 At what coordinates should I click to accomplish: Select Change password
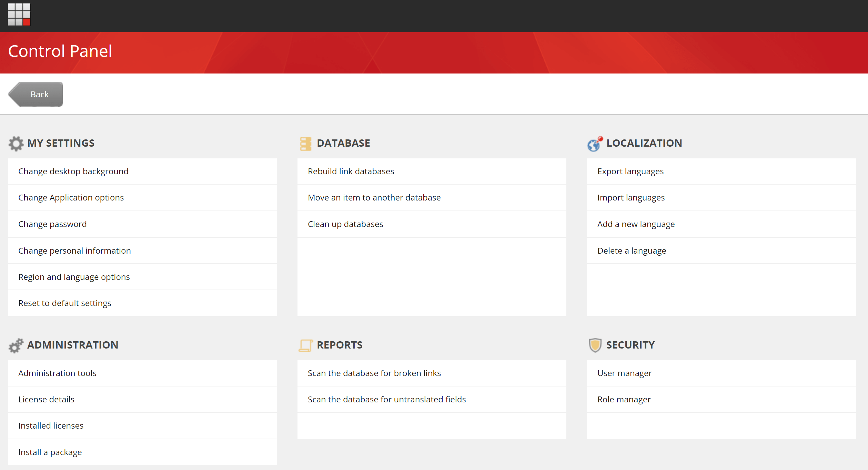tap(52, 224)
